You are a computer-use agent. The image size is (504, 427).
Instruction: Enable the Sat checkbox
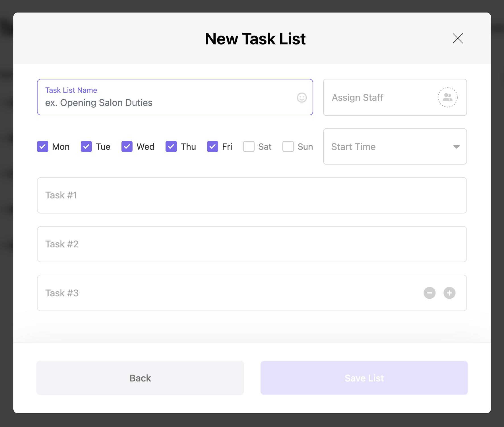249,147
